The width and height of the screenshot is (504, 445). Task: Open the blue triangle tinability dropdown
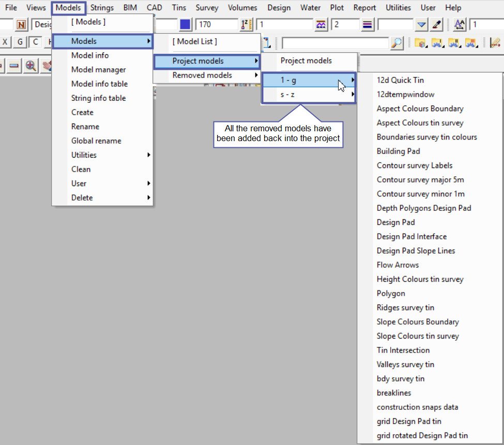(421, 24)
